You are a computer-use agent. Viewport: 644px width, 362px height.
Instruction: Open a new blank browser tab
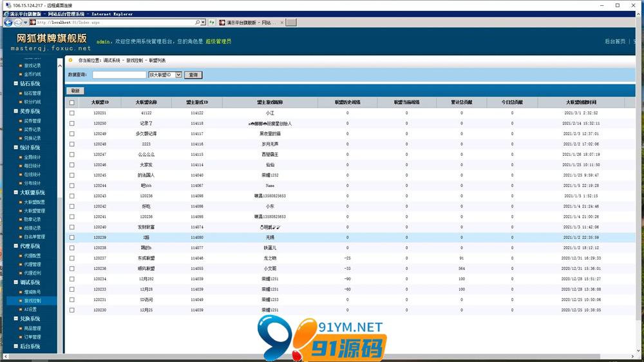coord(291,22)
